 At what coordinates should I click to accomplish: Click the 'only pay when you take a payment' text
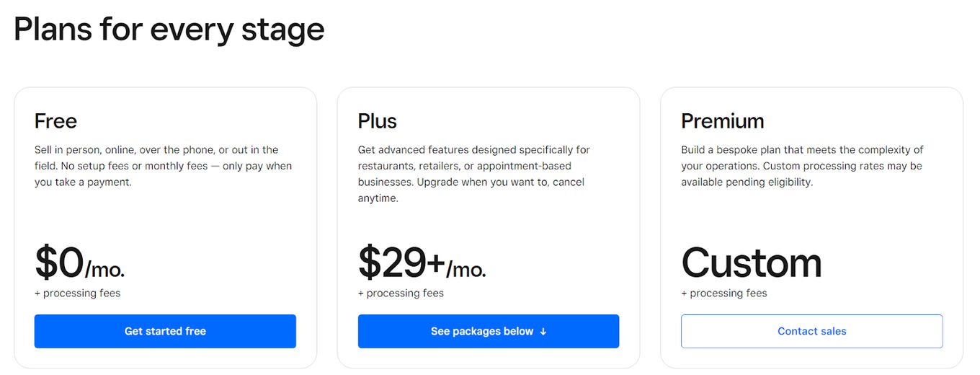click(164, 174)
